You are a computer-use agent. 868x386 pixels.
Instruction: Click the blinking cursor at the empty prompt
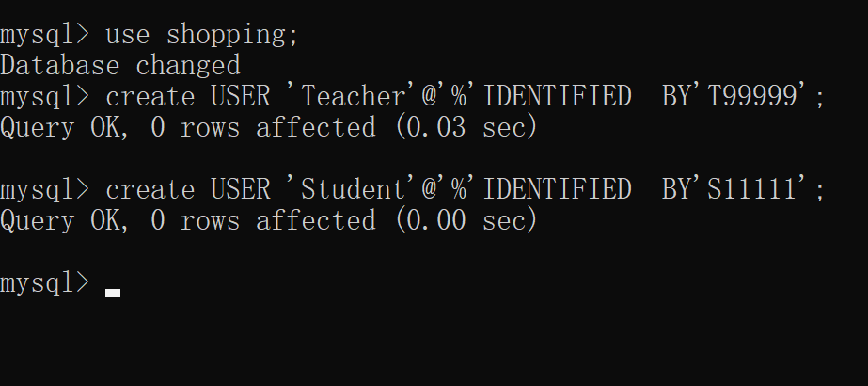(113, 292)
